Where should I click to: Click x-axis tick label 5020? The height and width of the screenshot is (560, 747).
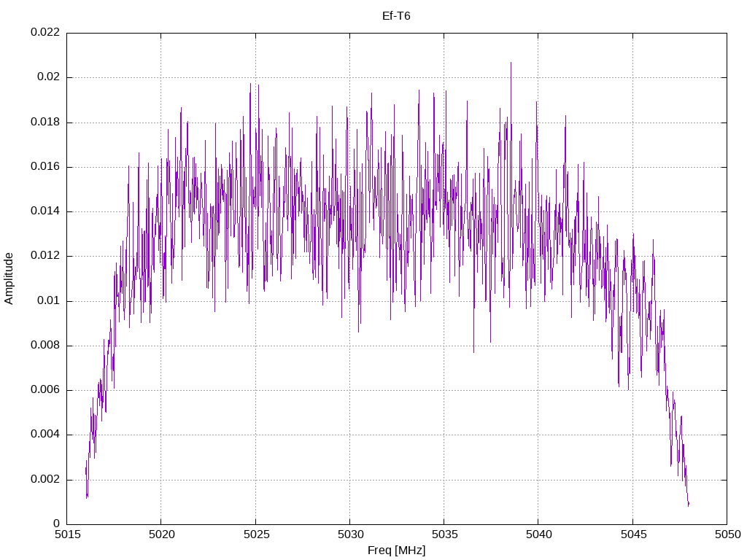click(x=161, y=534)
